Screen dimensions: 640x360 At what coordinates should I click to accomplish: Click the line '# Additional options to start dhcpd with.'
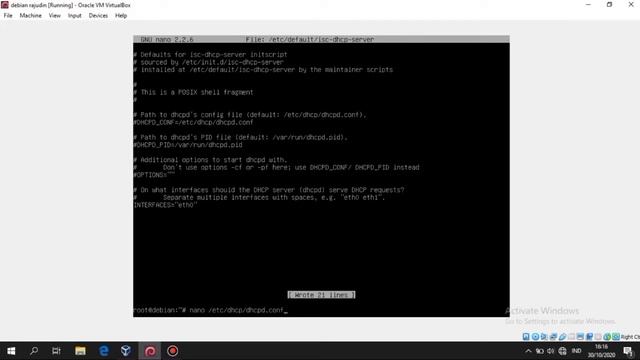(211, 160)
